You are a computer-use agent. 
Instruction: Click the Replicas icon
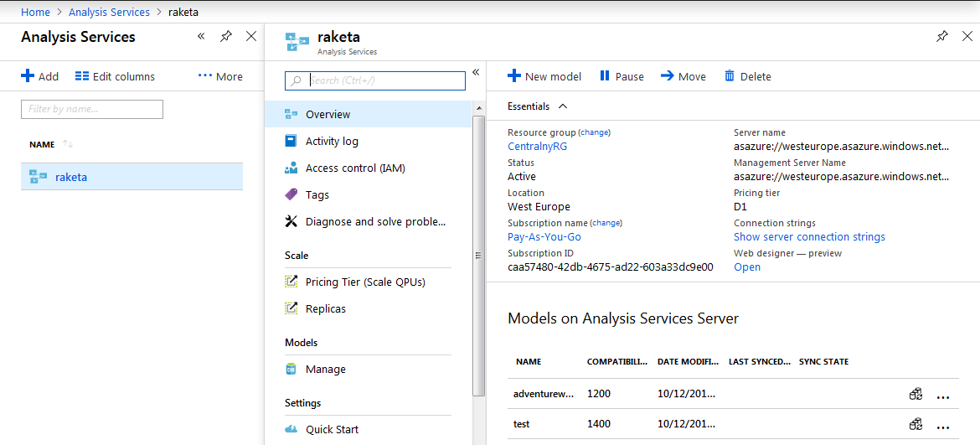[291, 308]
